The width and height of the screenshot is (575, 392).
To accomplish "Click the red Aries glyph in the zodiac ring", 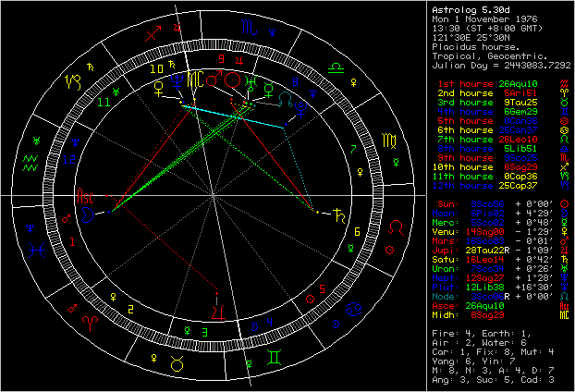I will (91, 324).
